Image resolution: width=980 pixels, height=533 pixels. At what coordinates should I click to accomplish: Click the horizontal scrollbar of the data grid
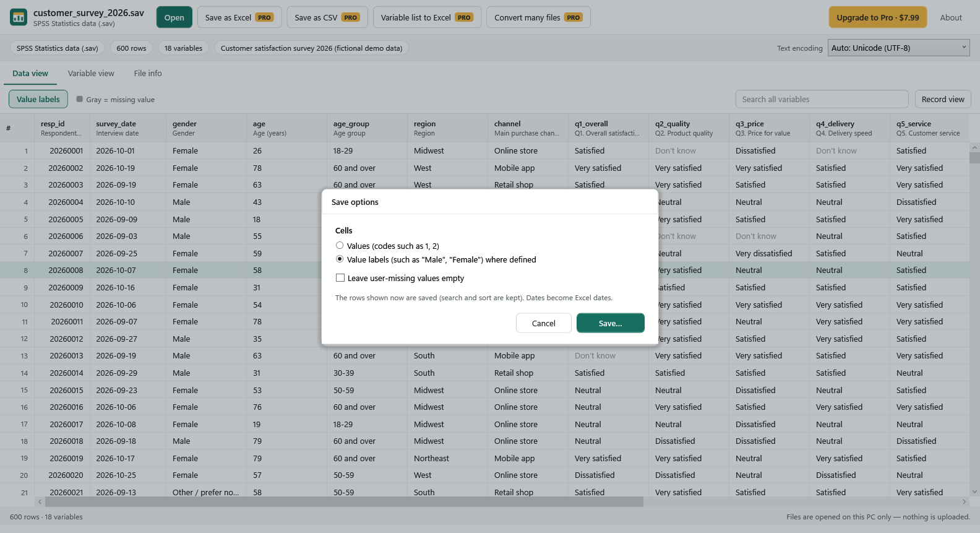[x=343, y=501]
